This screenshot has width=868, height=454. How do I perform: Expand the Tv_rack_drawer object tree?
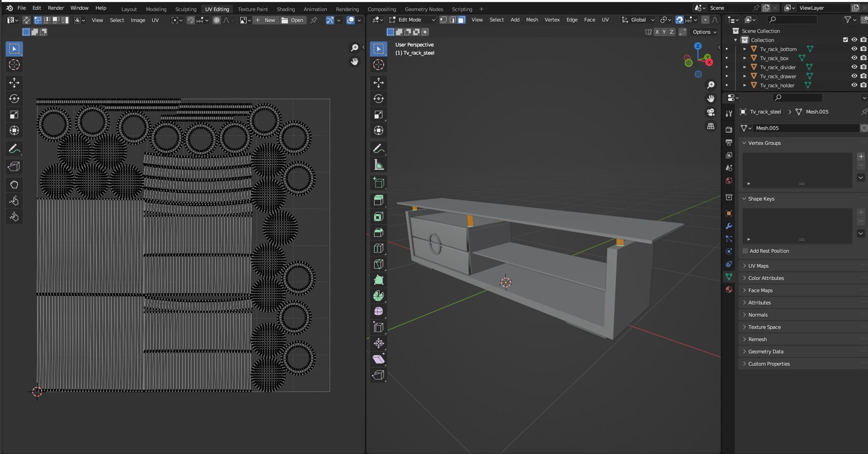pyautogui.click(x=745, y=76)
